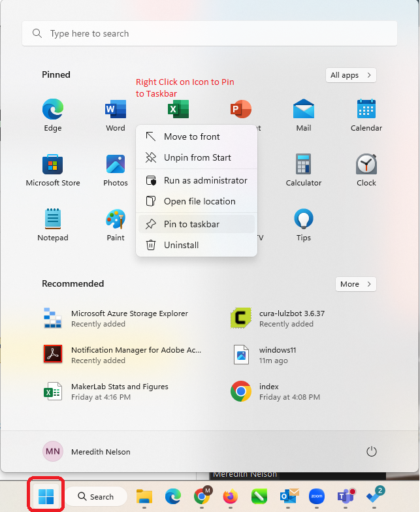
Task: Open Notification Manager for Adobe Acrobat
Action: (123, 355)
